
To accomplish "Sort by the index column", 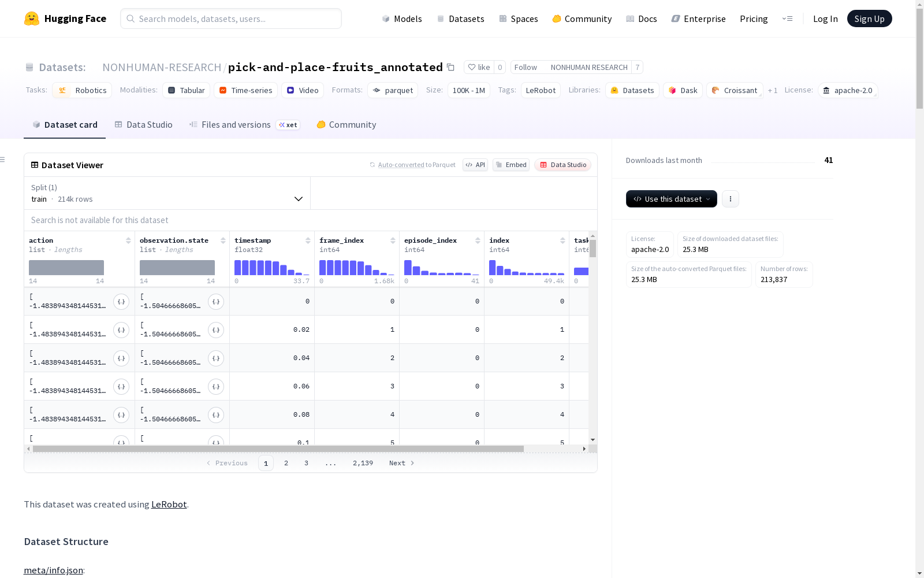I will coord(562,240).
